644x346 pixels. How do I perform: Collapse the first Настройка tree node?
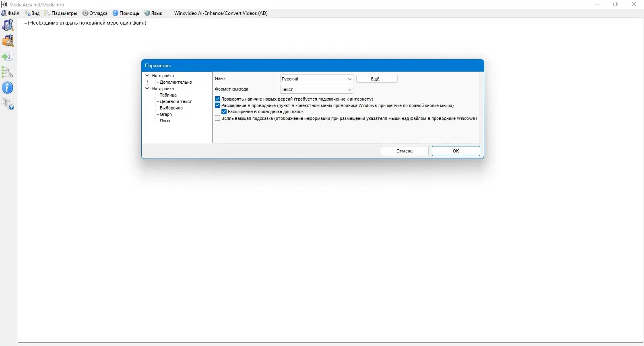click(x=147, y=76)
